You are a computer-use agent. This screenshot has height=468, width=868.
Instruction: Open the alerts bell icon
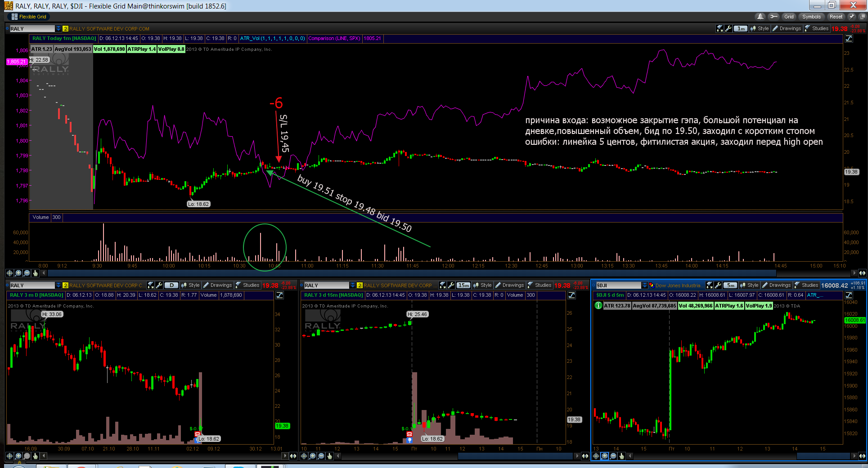(x=760, y=17)
